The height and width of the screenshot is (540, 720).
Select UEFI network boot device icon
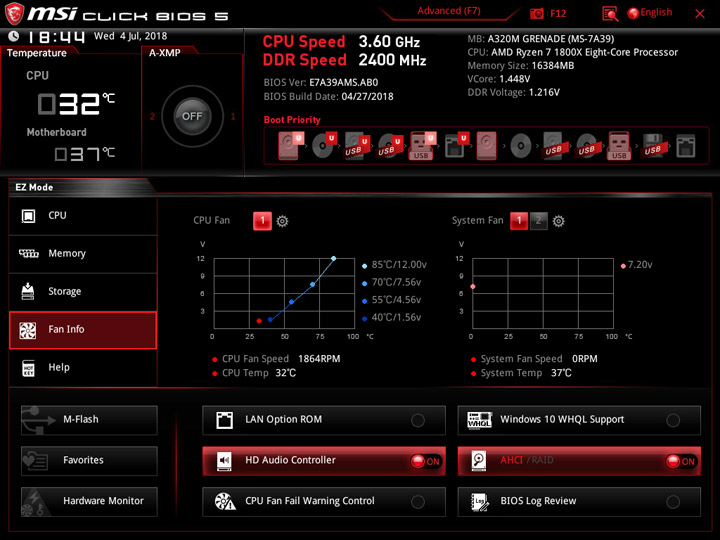click(x=456, y=146)
